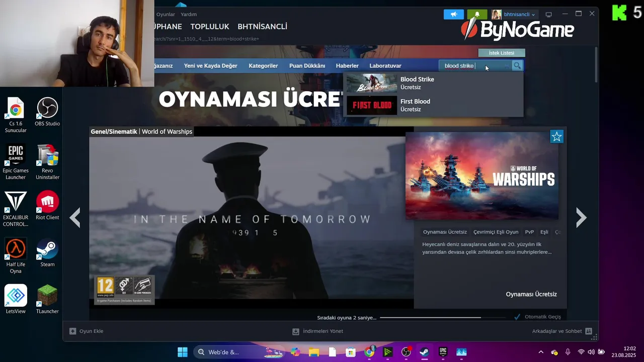Open Windows Start menu button
The image size is (644, 362).
(183, 352)
